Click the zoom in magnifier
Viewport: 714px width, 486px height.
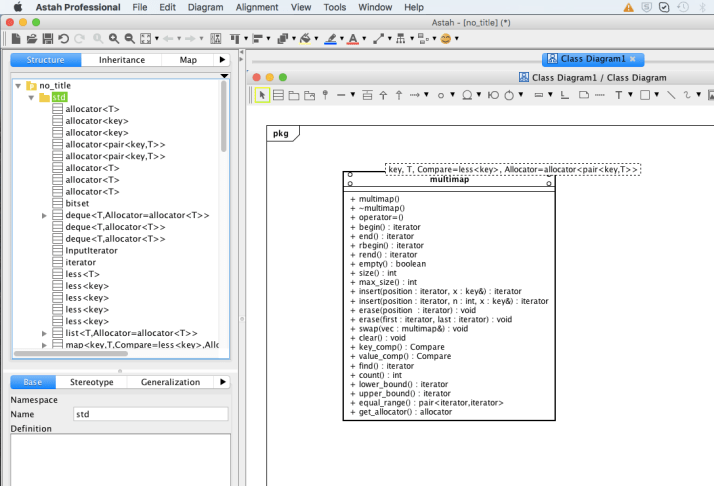click(x=114, y=39)
